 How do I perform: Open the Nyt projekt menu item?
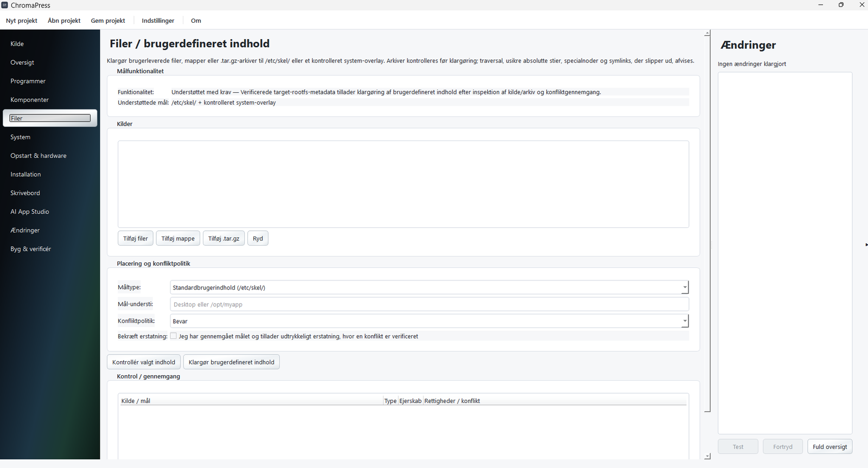pos(22,21)
